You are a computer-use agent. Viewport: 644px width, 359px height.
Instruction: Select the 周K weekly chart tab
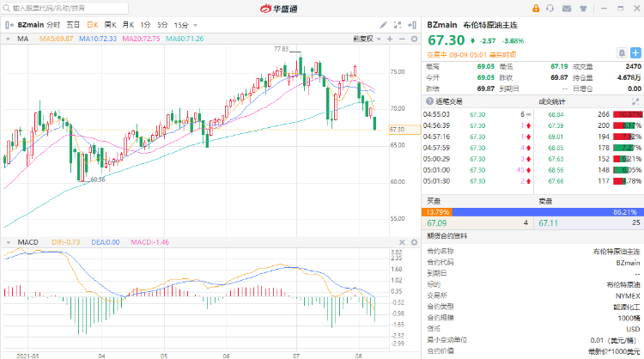[109, 25]
